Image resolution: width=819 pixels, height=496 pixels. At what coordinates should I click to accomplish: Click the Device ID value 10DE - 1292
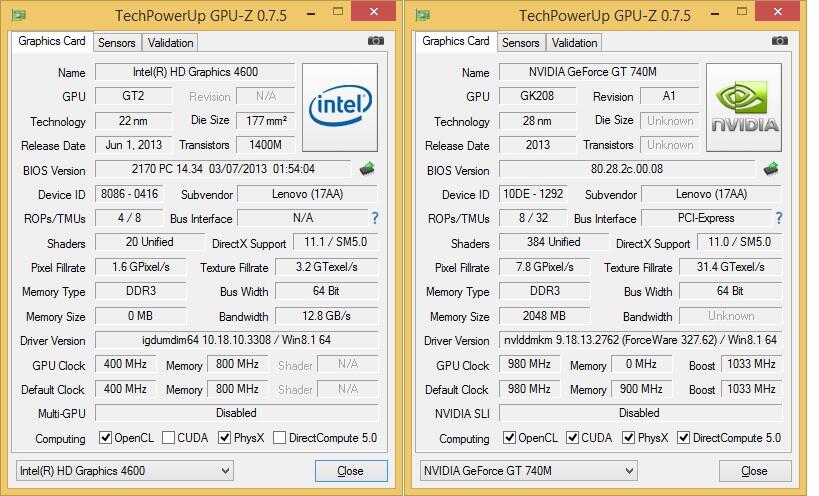click(x=533, y=194)
